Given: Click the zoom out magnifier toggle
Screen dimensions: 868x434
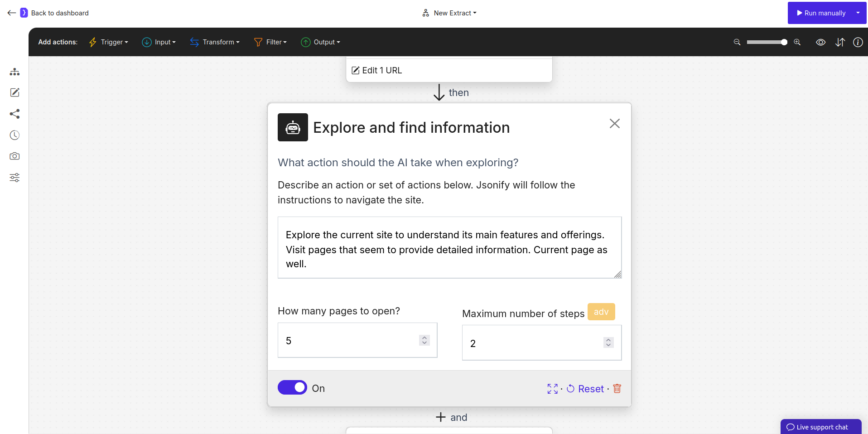Looking at the screenshot, I should pyautogui.click(x=737, y=42).
